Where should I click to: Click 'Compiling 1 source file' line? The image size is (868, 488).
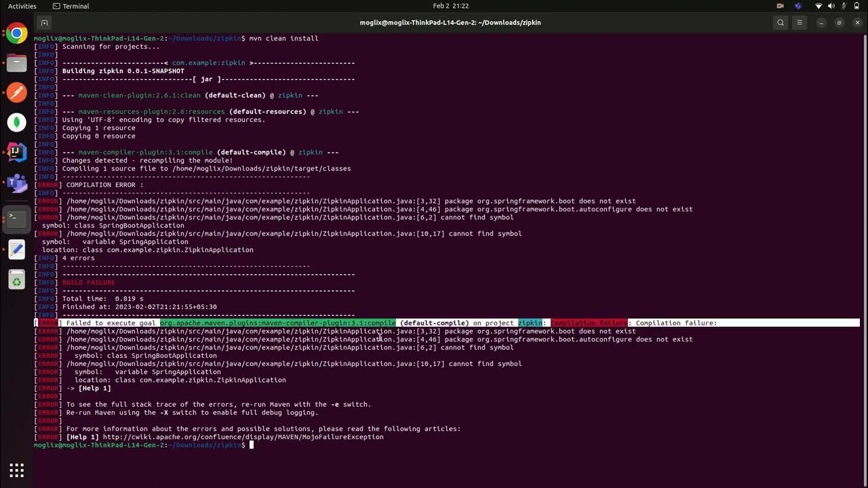[x=206, y=169]
